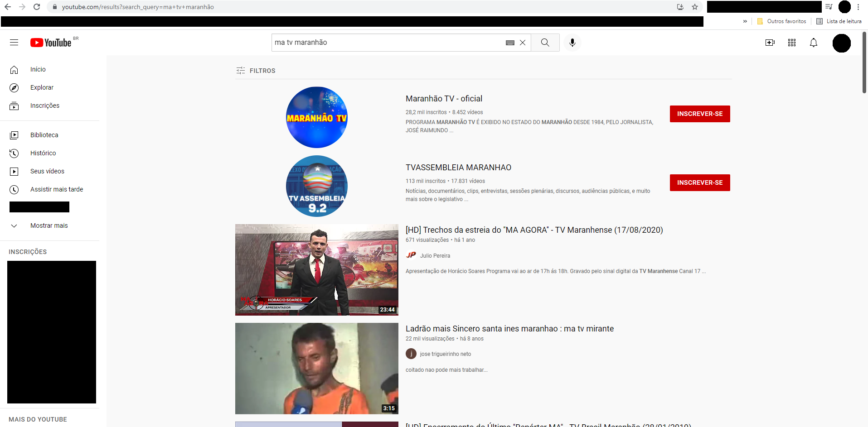Click the '671 visualizações' text
868x427 pixels.
click(427, 240)
